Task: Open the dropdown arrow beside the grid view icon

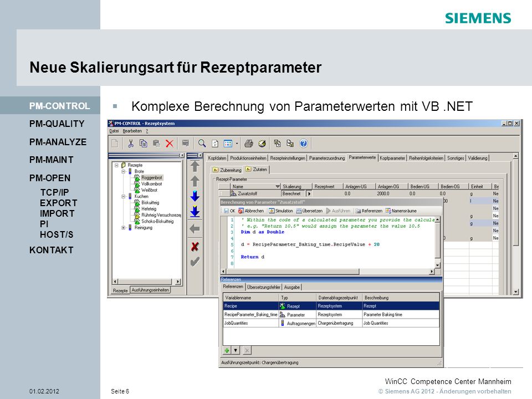Action: coord(237,144)
